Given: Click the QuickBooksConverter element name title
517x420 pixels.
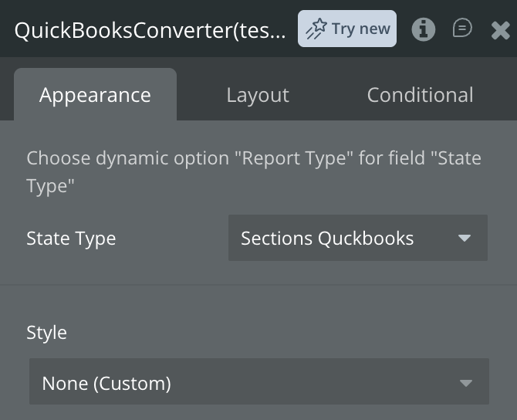Looking at the screenshot, I should point(150,30).
